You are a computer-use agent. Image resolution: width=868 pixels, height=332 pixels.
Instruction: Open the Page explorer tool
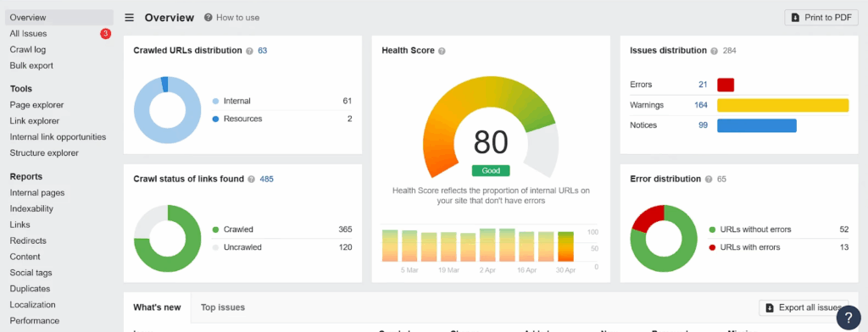pos(36,105)
